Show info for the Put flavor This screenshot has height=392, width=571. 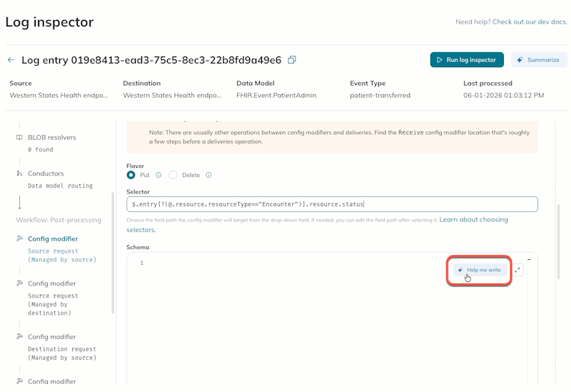coord(158,175)
